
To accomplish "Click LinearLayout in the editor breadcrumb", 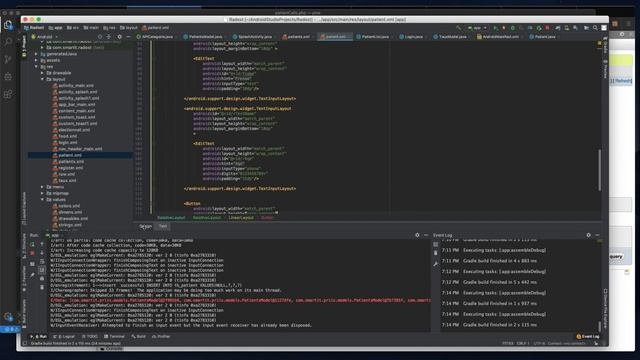I will 241,218.
